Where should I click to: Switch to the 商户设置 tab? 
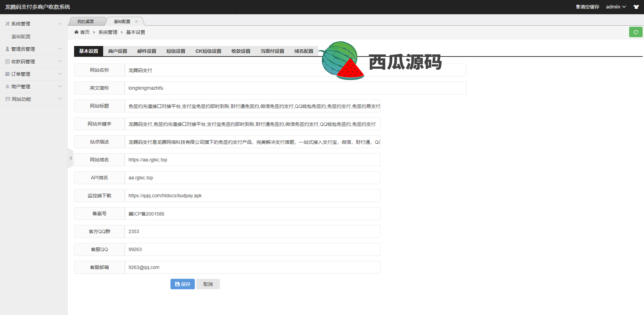tap(118, 51)
